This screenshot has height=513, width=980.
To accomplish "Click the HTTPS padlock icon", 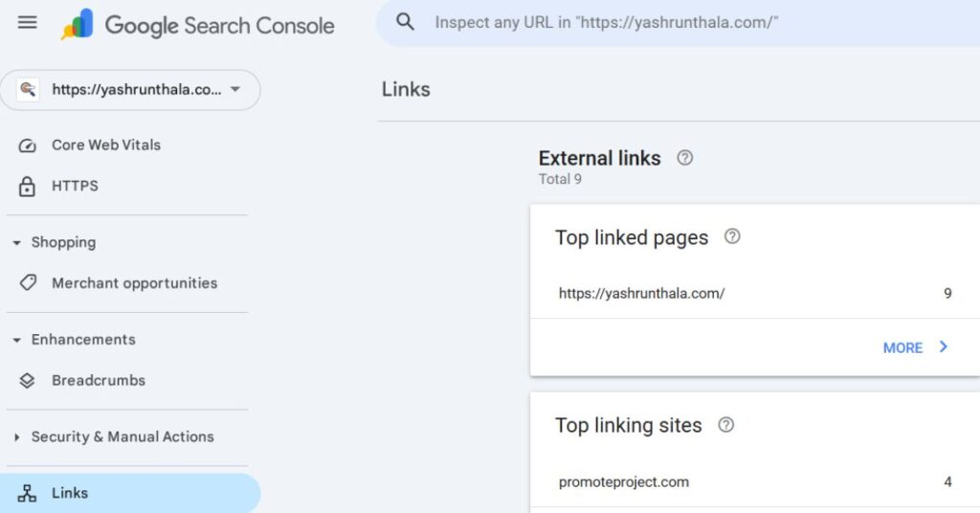I will (28, 187).
